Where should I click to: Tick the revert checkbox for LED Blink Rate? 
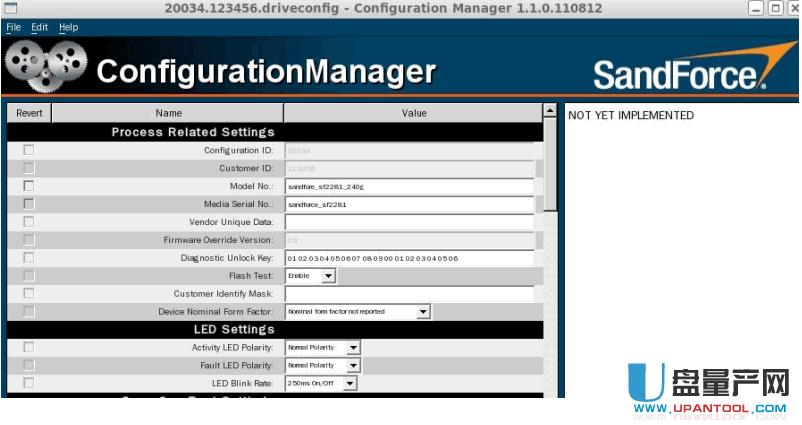tap(29, 383)
